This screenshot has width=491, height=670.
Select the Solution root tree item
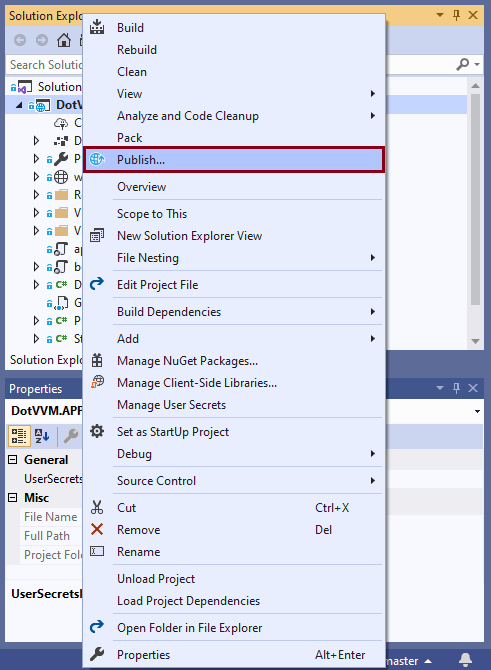45,87
